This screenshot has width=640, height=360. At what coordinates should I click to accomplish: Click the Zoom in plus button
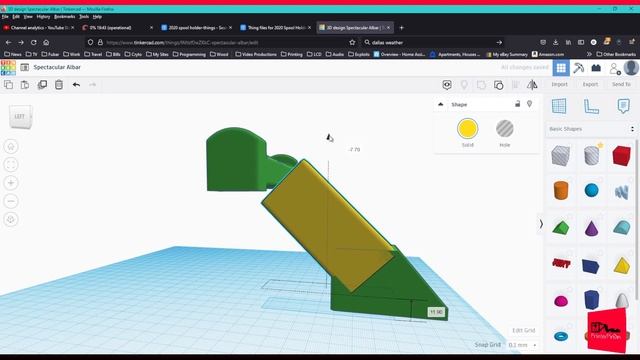pyautogui.click(x=11, y=183)
